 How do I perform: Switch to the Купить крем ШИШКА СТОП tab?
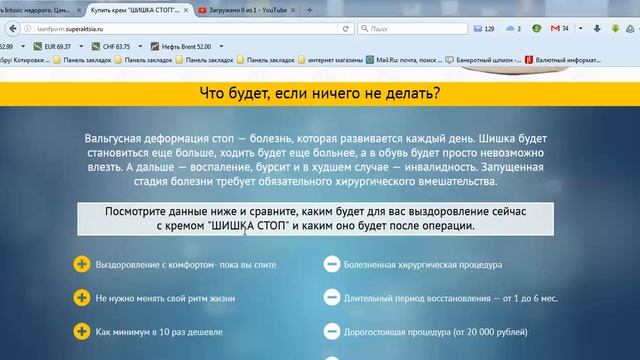click(x=139, y=10)
